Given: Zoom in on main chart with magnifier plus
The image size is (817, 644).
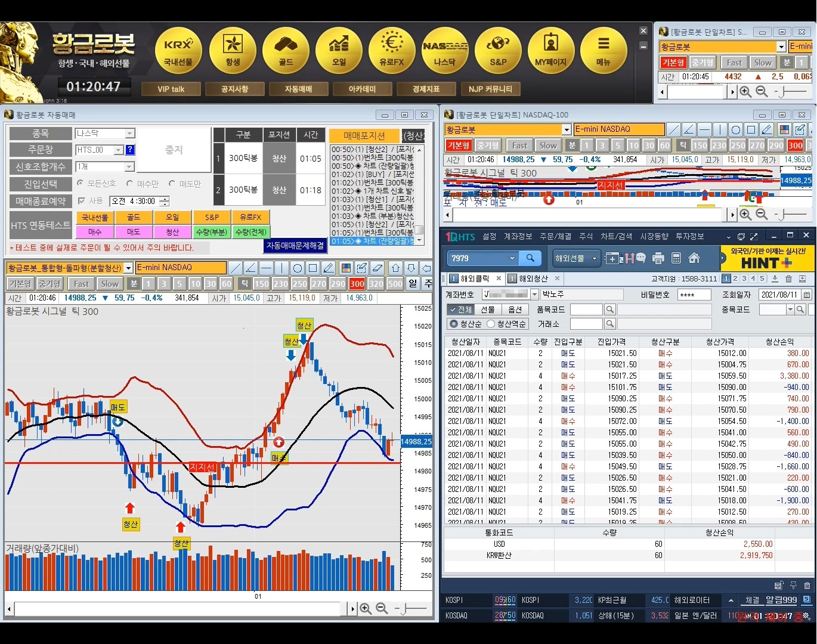Looking at the screenshot, I should [366, 608].
